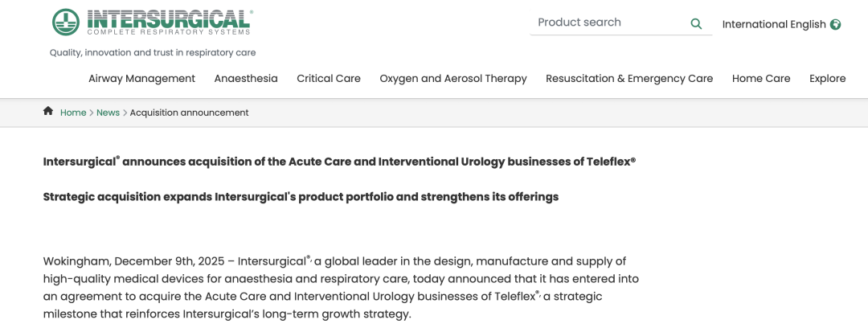
Task: Open the Explore menu
Action: click(827, 78)
